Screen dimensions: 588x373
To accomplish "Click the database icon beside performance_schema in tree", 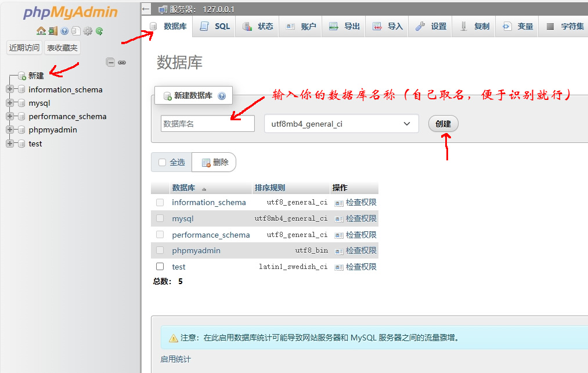I will click(21, 116).
